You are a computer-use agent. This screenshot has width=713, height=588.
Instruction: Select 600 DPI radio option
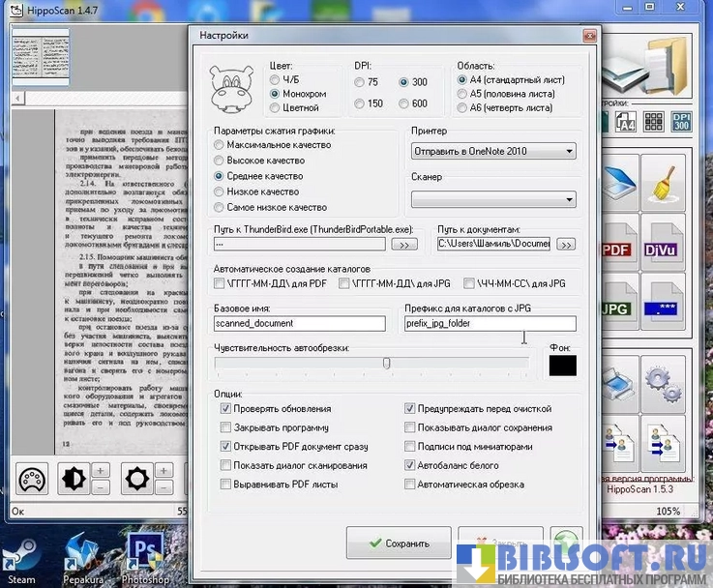click(x=404, y=103)
